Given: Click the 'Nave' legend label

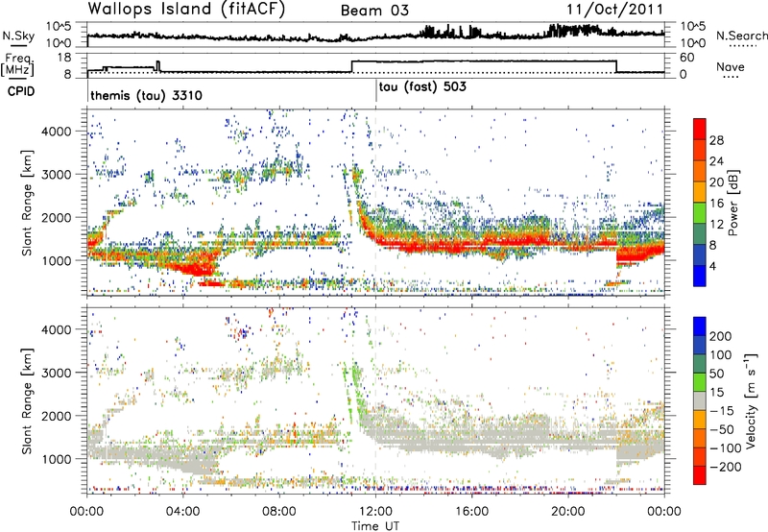Looking at the screenshot, I should 731,67.
